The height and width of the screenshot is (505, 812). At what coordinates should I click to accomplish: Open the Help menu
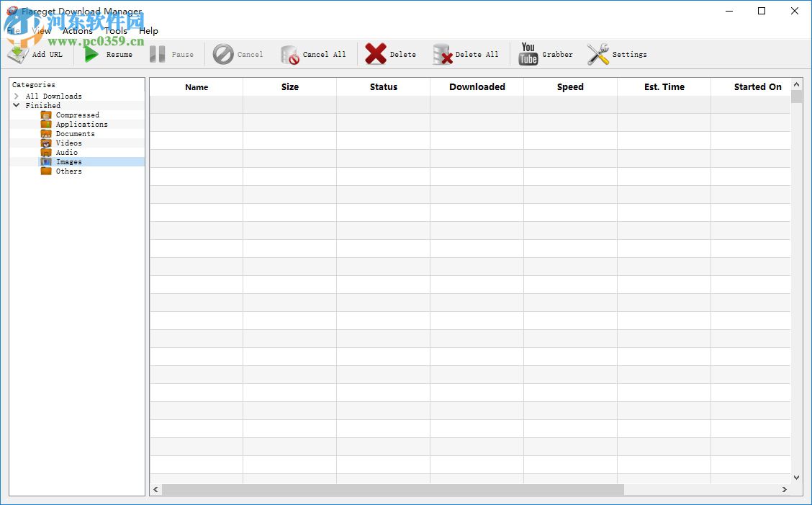(148, 30)
